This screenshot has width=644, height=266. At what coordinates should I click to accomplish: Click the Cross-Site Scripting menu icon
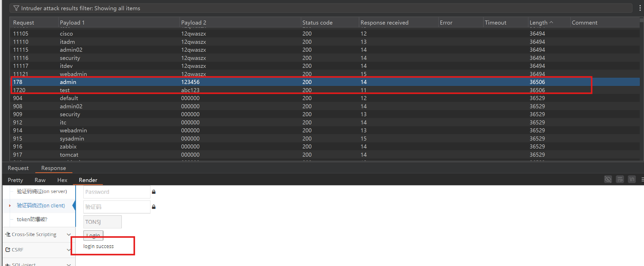8,234
